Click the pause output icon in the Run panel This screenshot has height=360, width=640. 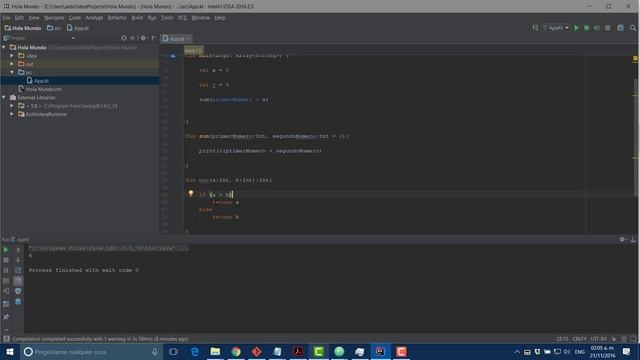(6, 270)
